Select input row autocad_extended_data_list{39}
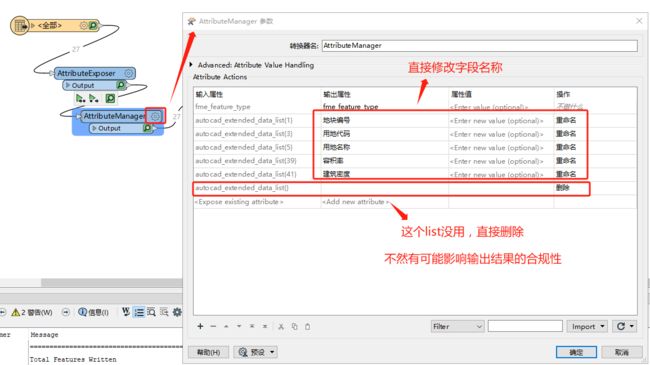 point(257,161)
